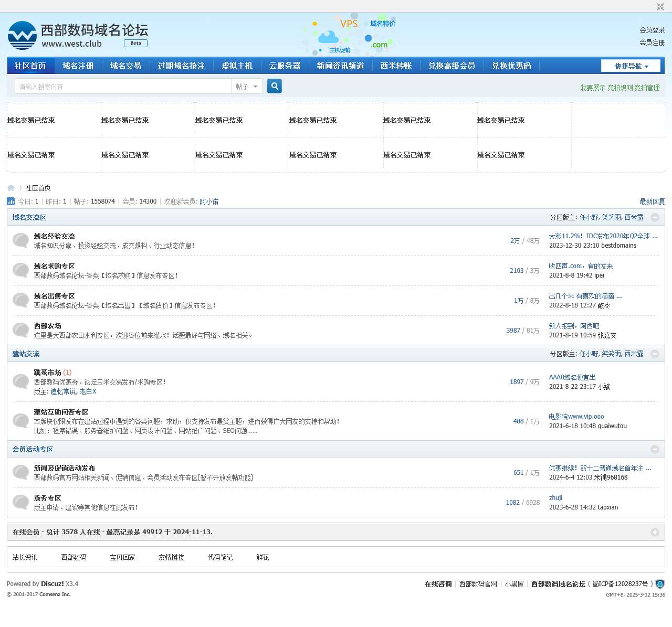Screen dimensions: 672x627
Task: Open the 云服务器 nav tab
Action: (285, 66)
